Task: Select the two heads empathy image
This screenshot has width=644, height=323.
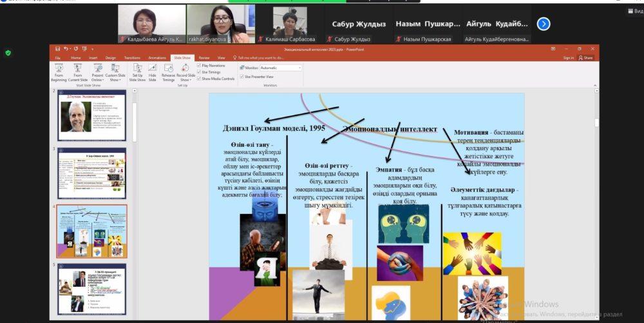Action: 404,224
